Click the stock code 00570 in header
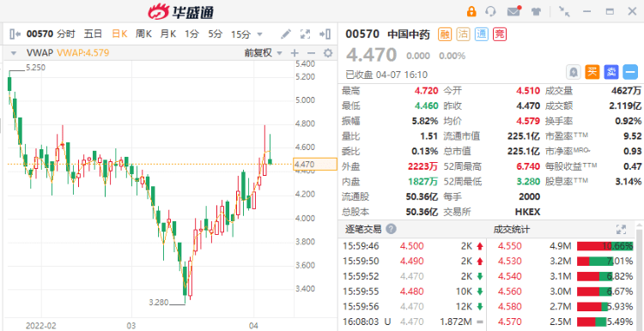The width and height of the screenshot is (644, 331). point(362,34)
